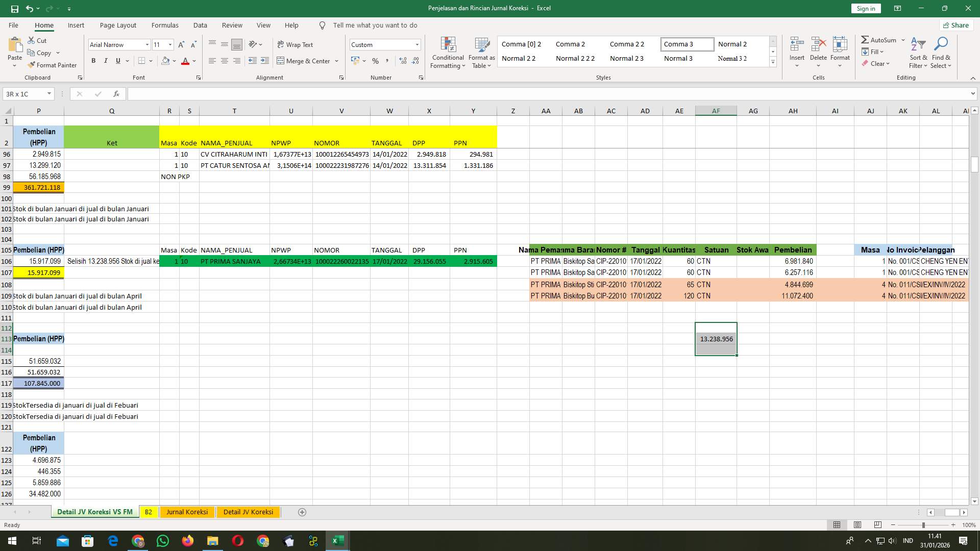This screenshot has height=551, width=980.
Task: Select the Format Painter tool
Action: point(53,65)
